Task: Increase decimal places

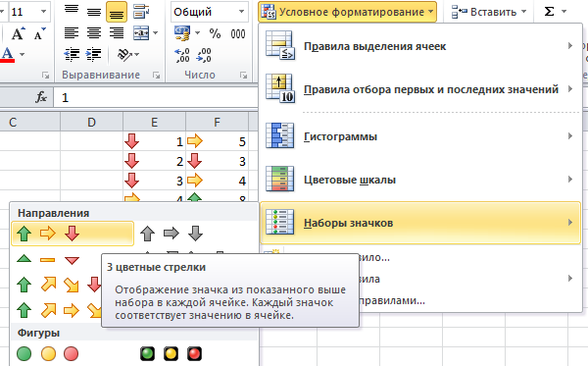Action: tap(182, 55)
